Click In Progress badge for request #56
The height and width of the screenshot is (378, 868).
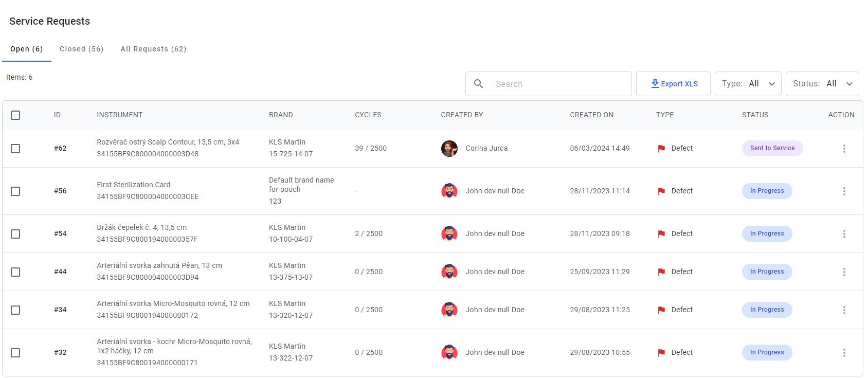point(767,191)
